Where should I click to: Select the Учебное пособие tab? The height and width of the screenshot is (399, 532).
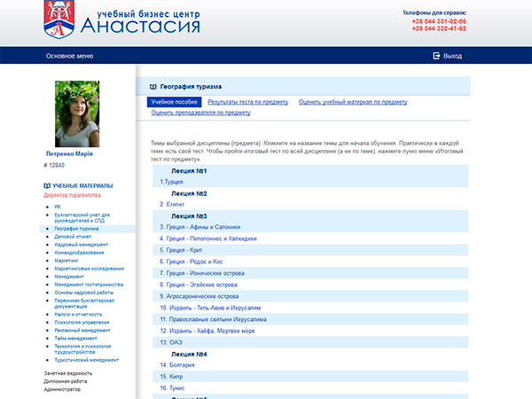point(174,103)
